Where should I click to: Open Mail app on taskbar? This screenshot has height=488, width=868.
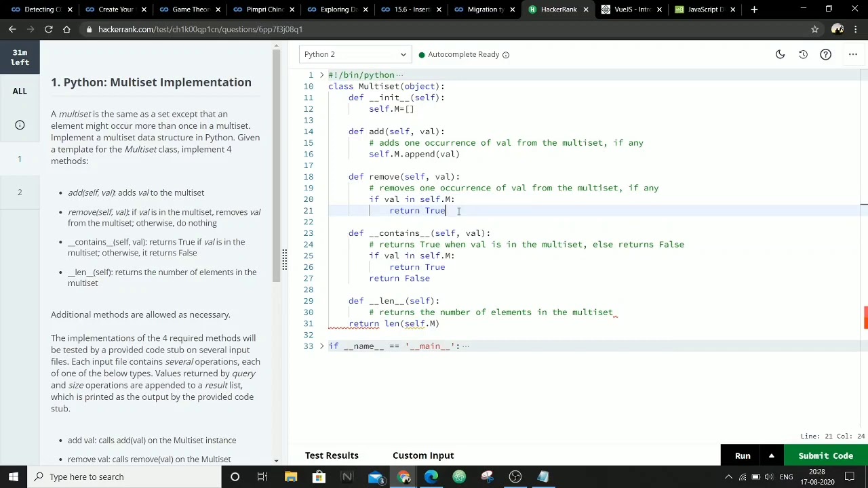(376, 476)
